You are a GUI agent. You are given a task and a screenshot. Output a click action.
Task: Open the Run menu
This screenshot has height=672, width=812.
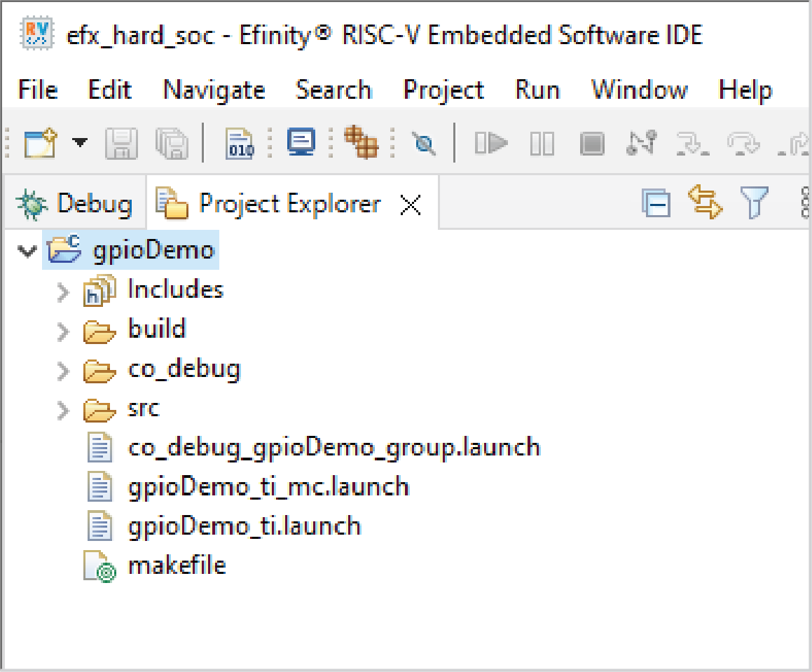tap(537, 90)
